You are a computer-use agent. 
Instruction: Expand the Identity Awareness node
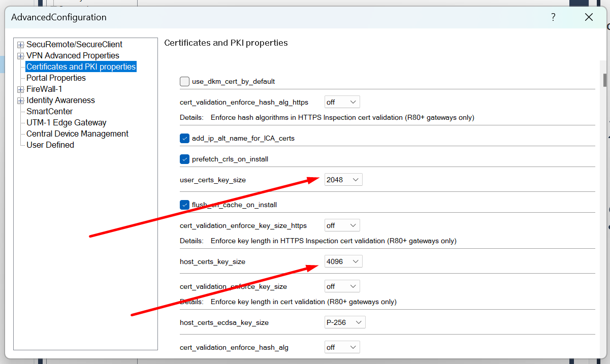click(x=20, y=100)
